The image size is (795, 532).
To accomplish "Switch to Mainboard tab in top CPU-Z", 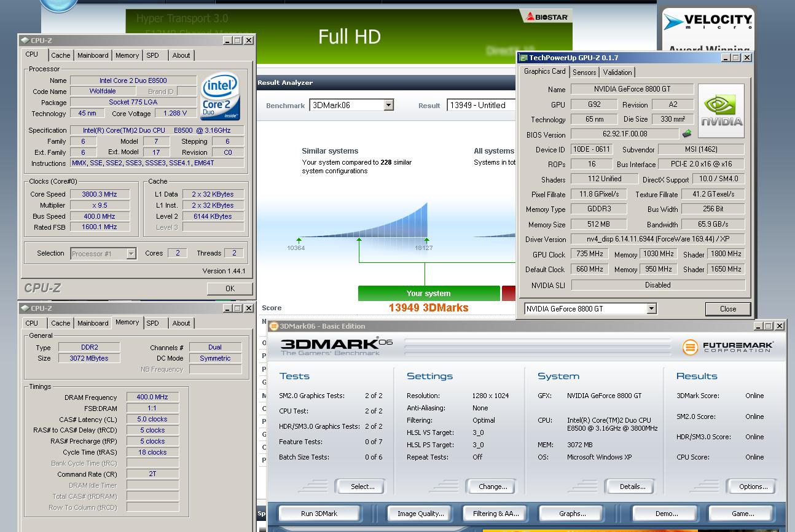I will coord(93,55).
